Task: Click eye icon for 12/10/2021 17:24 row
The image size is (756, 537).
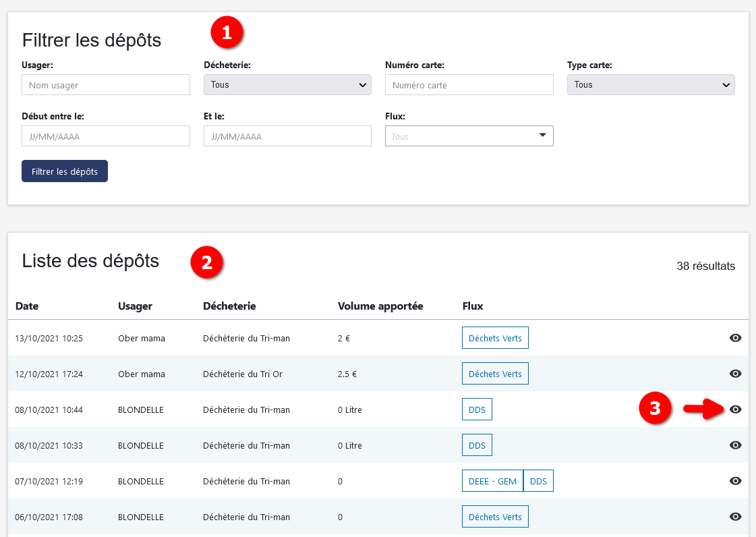Action: [x=735, y=374]
